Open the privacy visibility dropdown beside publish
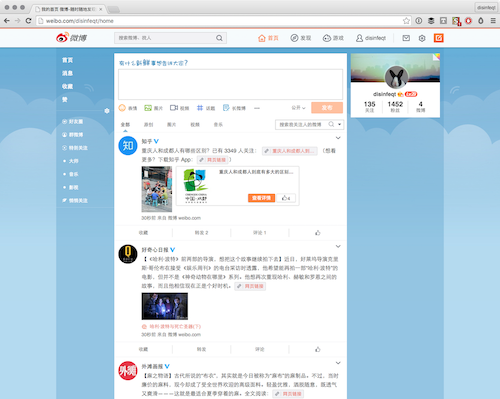500x399 pixels. tap(298, 108)
